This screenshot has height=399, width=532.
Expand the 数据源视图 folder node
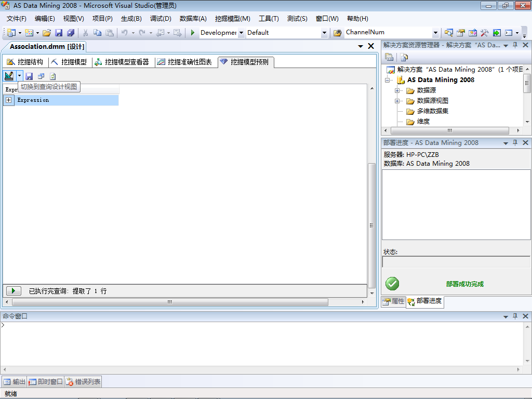(397, 101)
